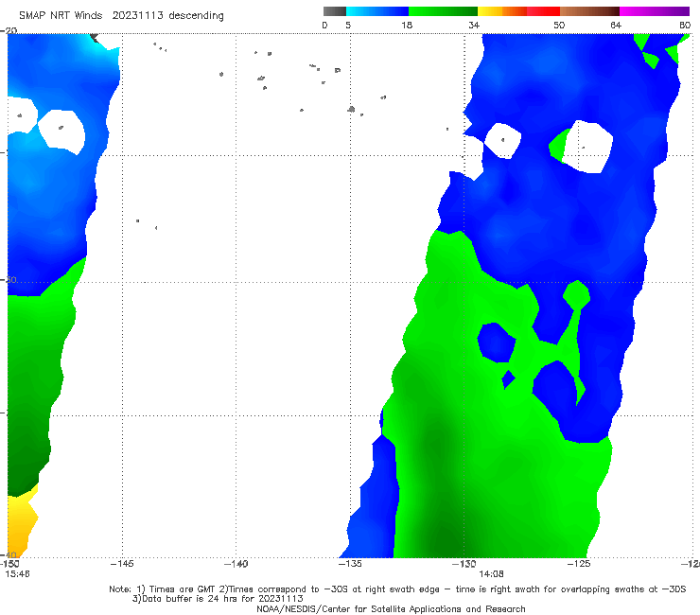The height and width of the screenshot is (615, 700).
Task: Click the swath time '15:46'
Action: pyautogui.click(x=17, y=574)
